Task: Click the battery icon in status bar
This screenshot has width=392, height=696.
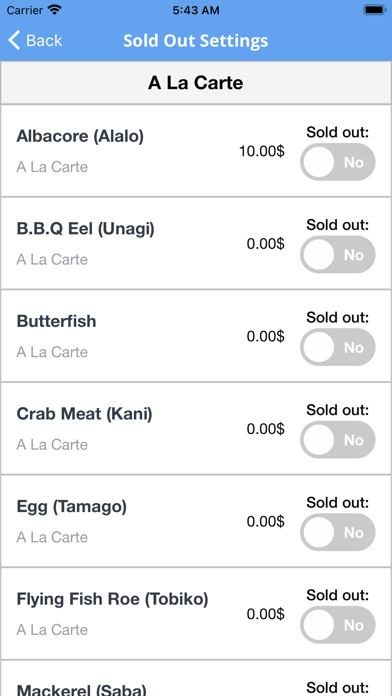Action: tap(375, 10)
